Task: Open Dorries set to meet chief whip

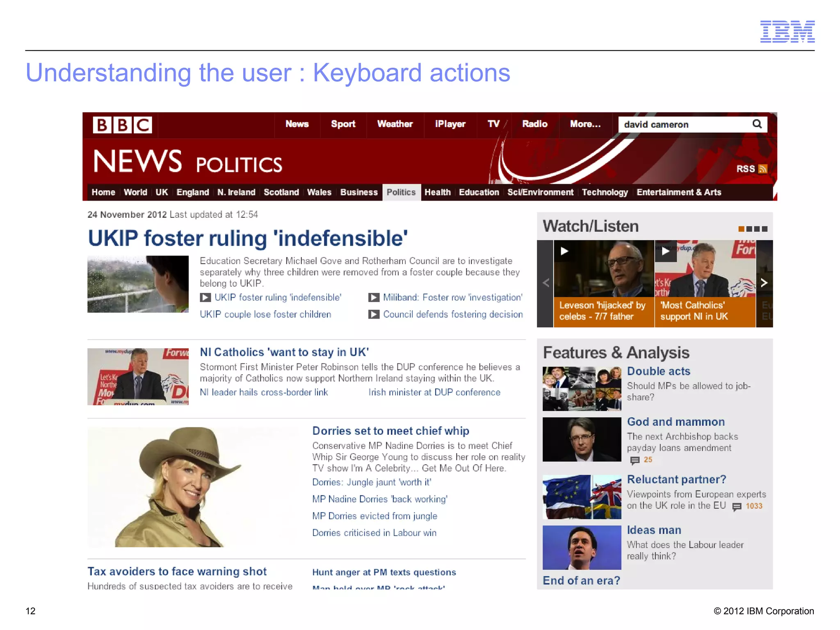Action: 390,431
